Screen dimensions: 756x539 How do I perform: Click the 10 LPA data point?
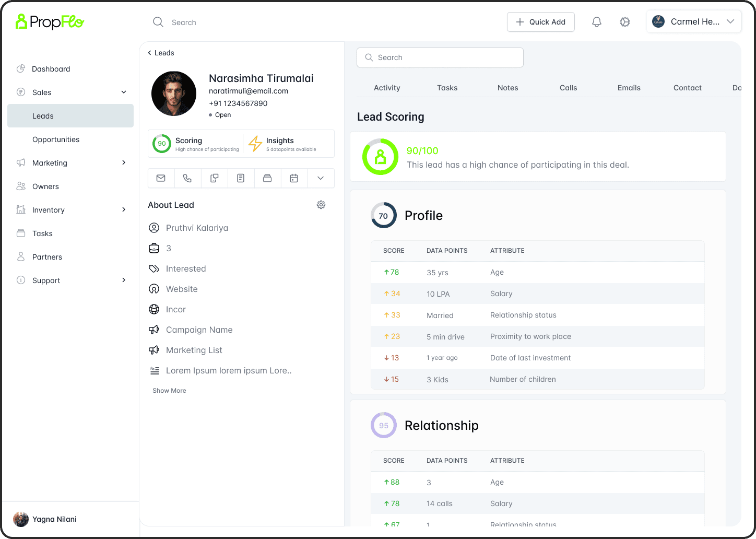(x=438, y=294)
